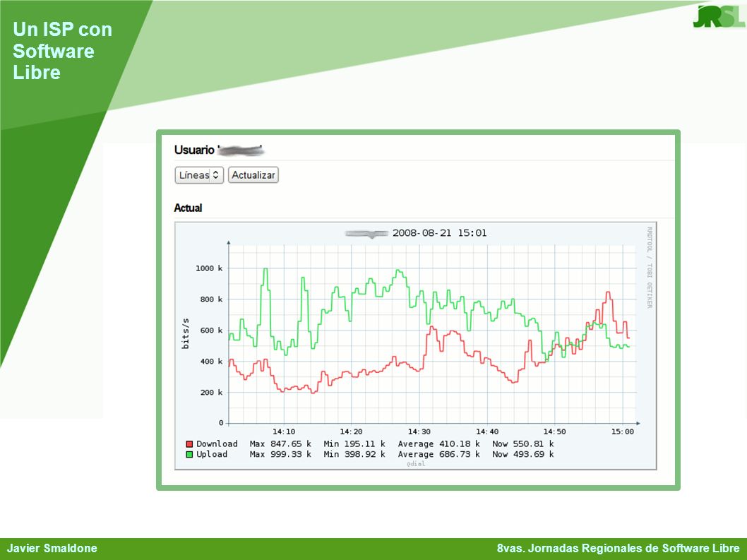
Task: Click the JRSL logo
Action: pos(719,16)
